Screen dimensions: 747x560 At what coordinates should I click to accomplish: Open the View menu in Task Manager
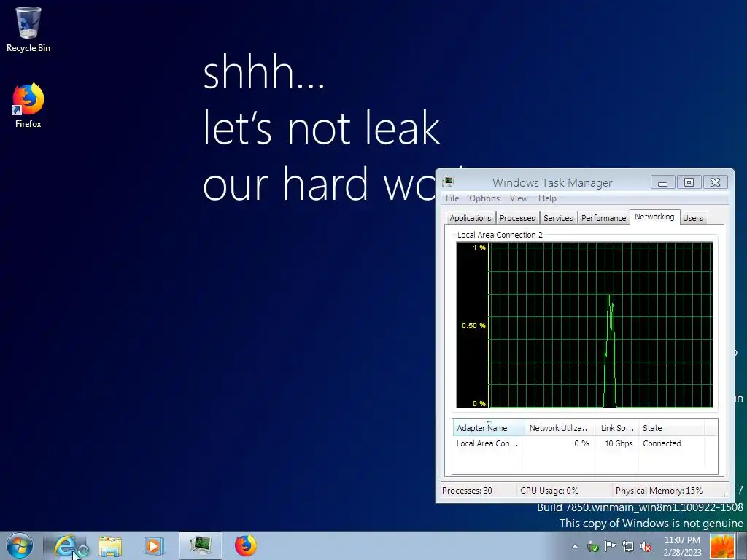(519, 198)
